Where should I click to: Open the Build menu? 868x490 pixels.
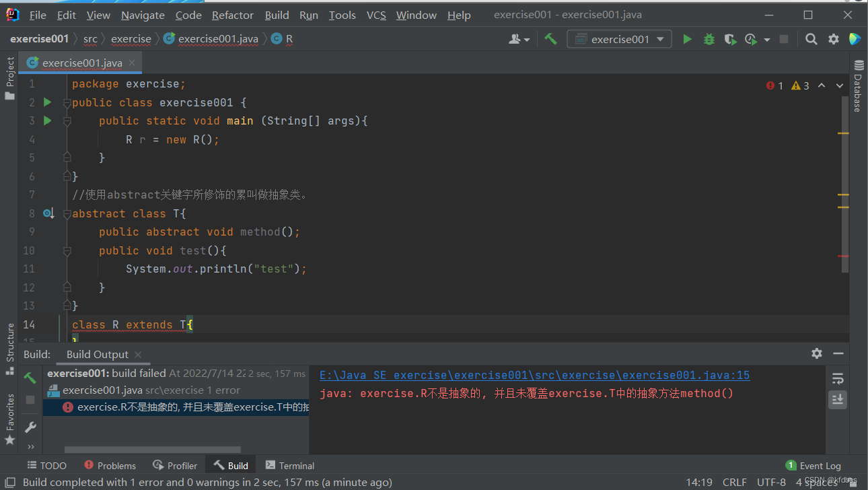(277, 15)
